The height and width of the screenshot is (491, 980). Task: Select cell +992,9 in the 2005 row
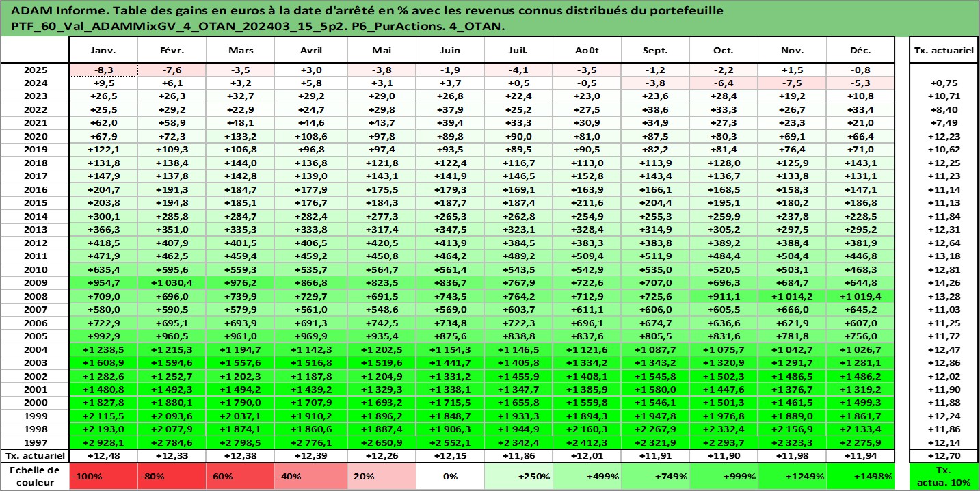click(x=103, y=335)
